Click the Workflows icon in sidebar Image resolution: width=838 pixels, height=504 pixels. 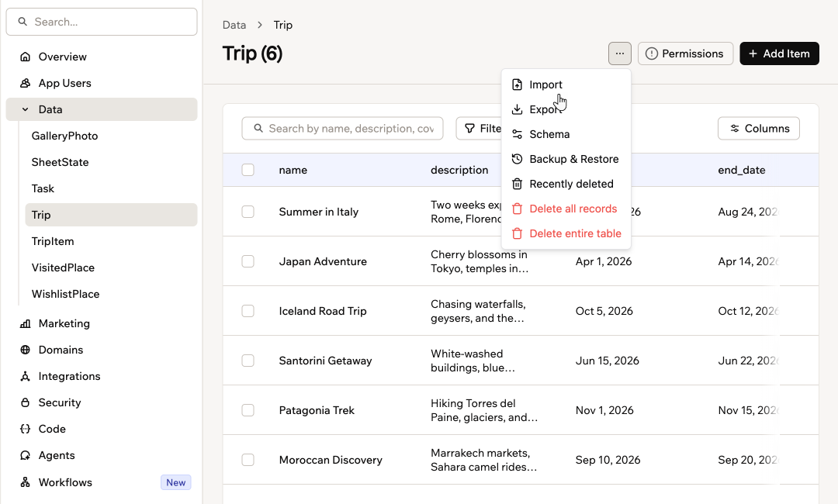coord(25,482)
